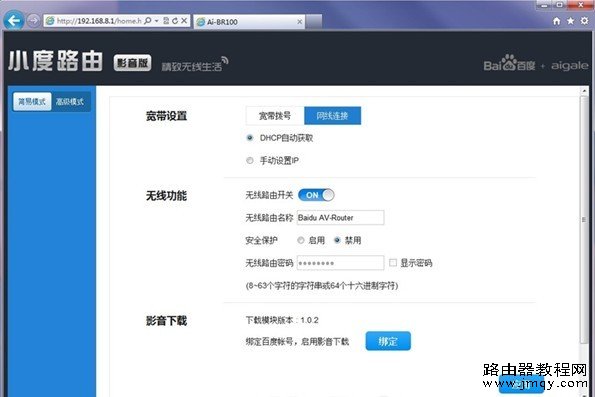The height and width of the screenshot is (397, 595).
Task: Check the 显示密码 checkbox
Action: 393,262
